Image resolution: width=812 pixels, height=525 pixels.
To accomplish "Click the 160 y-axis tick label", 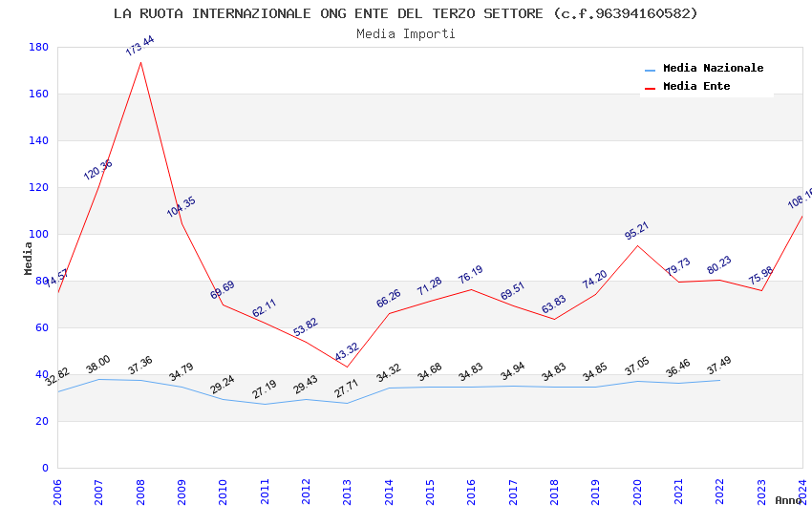I will pyautogui.click(x=39, y=94).
